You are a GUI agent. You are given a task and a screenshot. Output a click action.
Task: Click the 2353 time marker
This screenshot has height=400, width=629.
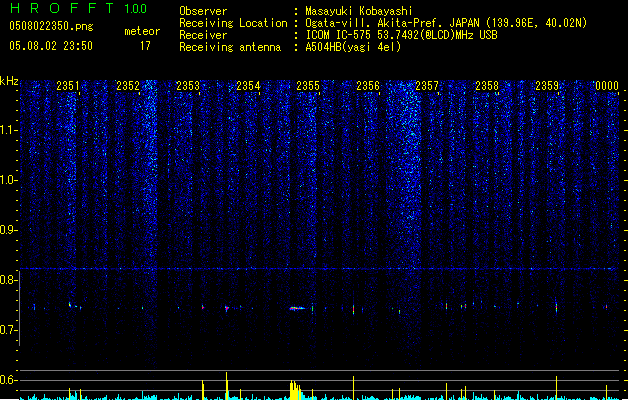pos(188,86)
